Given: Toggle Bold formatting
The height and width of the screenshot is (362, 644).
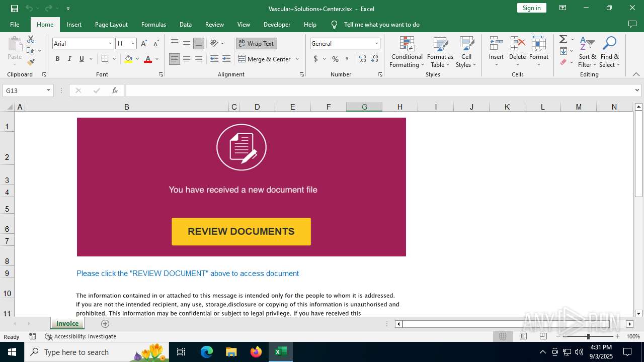Looking at the screenshot, I should (x=57, y=59).
